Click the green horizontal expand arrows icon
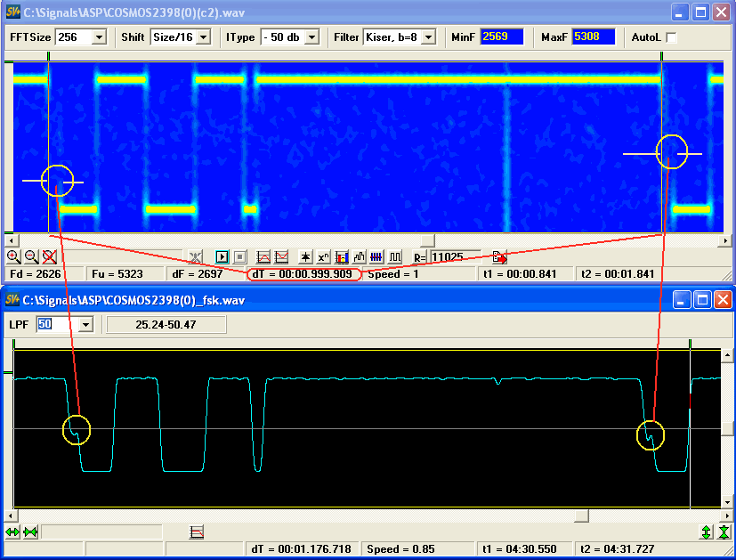This screenshot has height=560, width=736. tap(12, 532)
